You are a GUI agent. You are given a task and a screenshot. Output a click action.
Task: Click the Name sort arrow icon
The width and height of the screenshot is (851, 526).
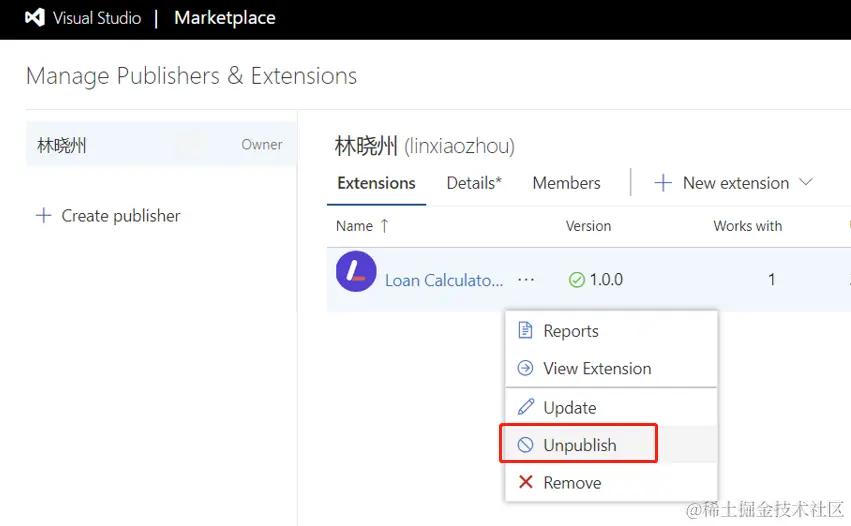(x=384, y=226)
